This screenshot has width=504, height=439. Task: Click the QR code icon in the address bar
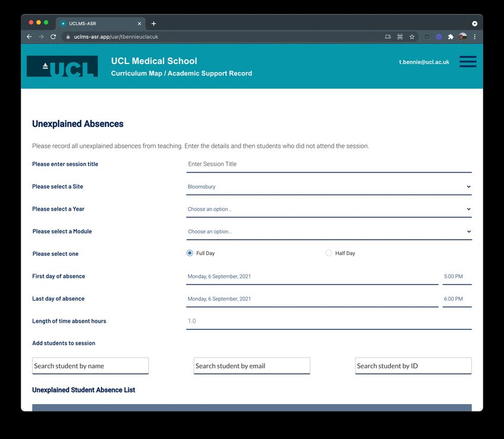tap(400, 37)
